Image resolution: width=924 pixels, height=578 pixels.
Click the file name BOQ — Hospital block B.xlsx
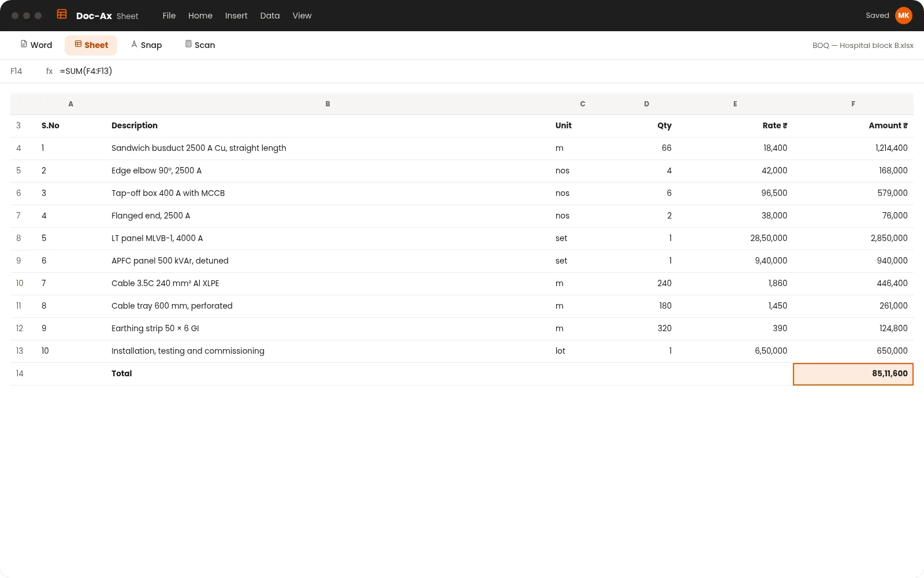pyautogui.click(x=863, y=46)
